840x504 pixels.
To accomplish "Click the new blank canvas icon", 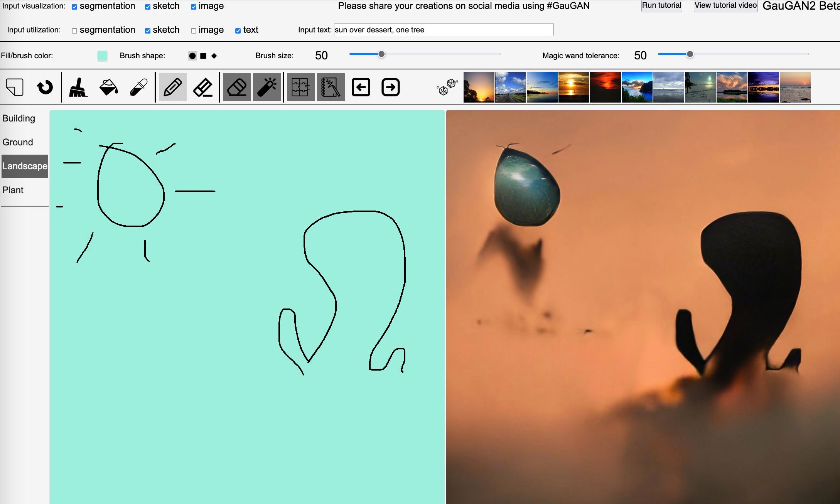I will tap(15, 87).
